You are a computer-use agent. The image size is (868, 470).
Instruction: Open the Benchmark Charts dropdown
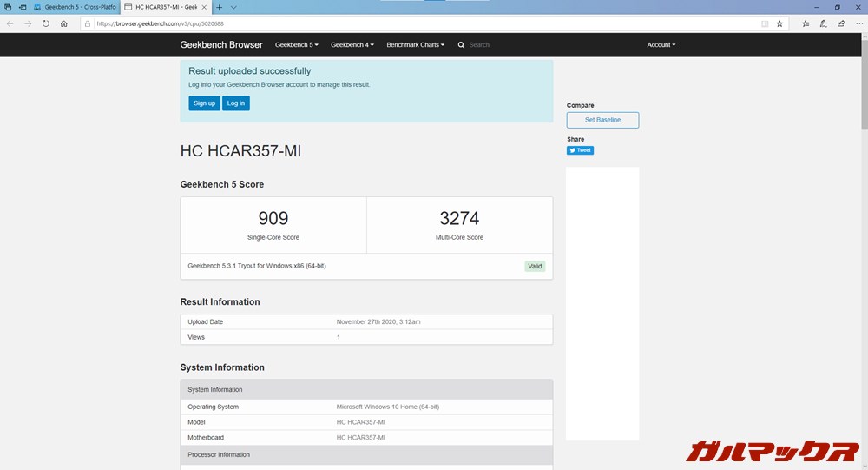415,44
